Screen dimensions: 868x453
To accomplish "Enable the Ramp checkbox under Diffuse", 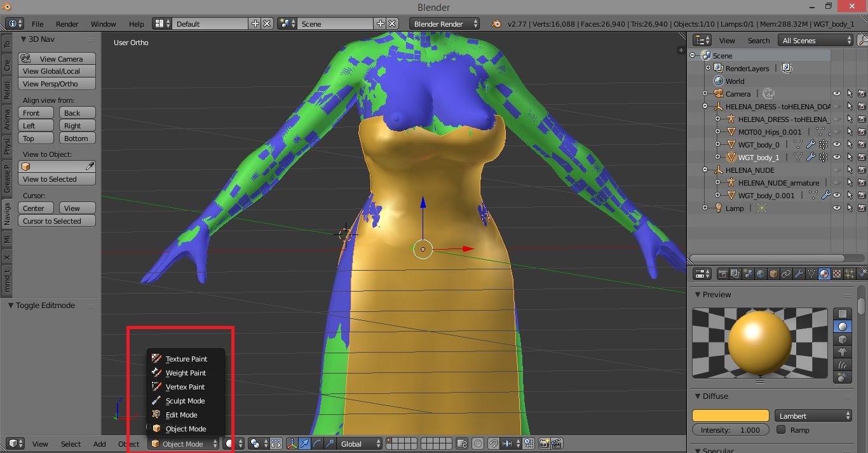I will 782,429.
